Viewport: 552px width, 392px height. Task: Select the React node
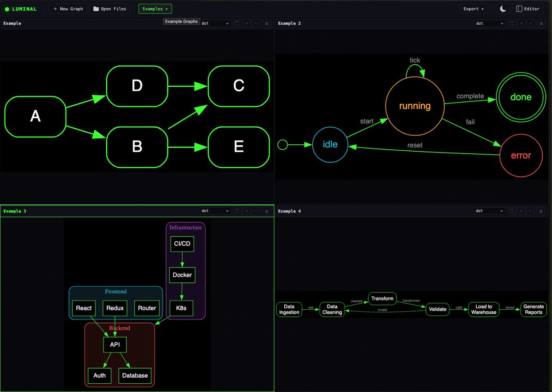(x=84, y=308)
